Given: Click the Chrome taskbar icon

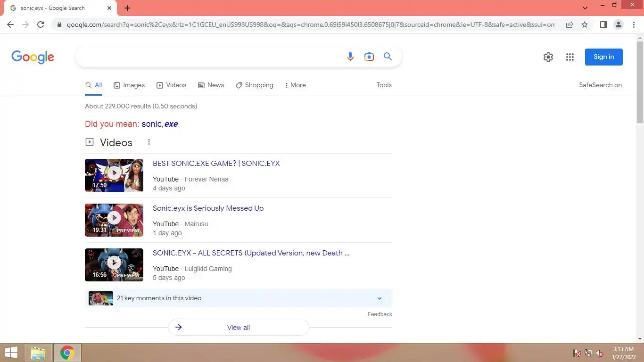Looking at the screenshot, I should pyautogui.click(x=67, y=353).
